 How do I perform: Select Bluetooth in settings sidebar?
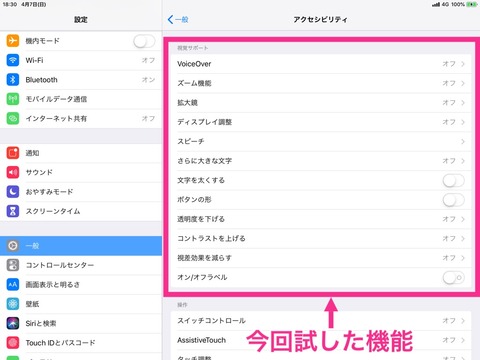(x=81, y=80)
